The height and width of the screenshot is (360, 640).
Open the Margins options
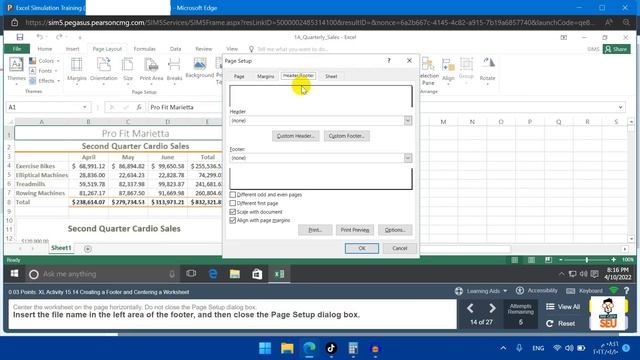coord(77,70)
